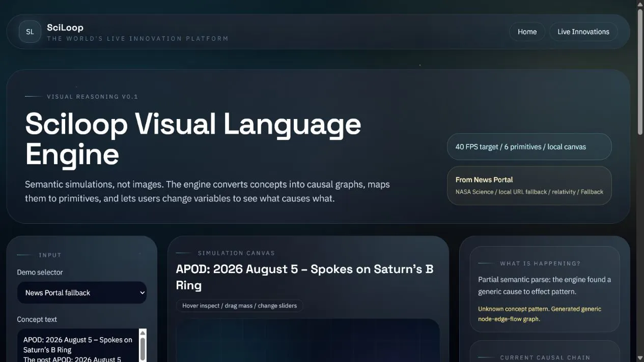Click the APOD Spokes on Saturn's B Ring heading

[x=304, y=277]
